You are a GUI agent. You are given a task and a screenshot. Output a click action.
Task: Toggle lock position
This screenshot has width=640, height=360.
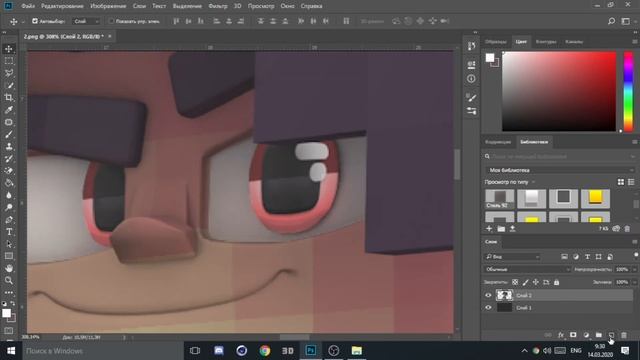pos(536,282)
